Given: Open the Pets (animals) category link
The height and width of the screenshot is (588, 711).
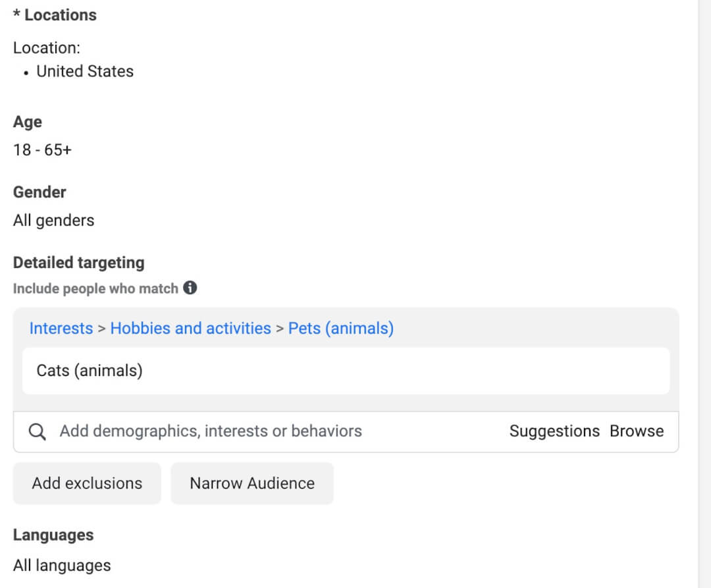Looking at the screenshot, I should pyautogui.click(x=340, y=328).
